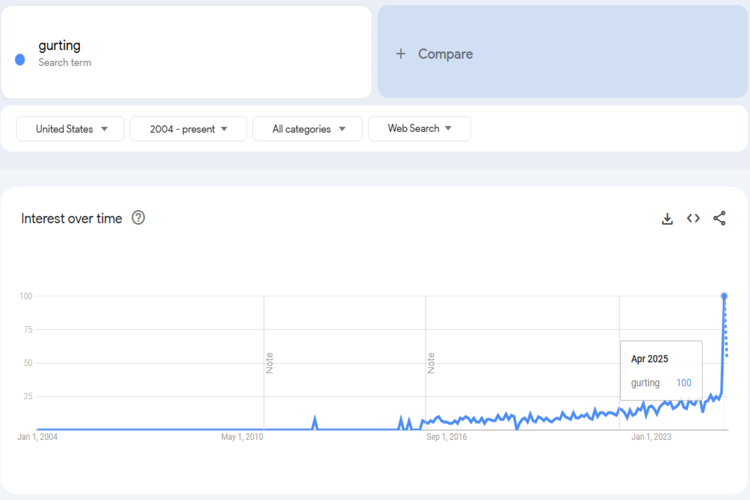Click the blue dot for gurting
This screenshot has height=500, width=750.
pos(20,60)
